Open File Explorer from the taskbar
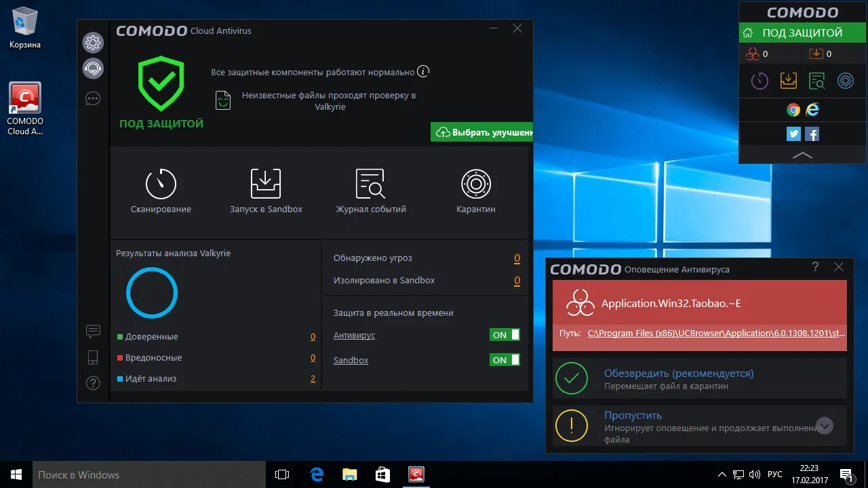868x488 pixels. click(x=349, y=474)
